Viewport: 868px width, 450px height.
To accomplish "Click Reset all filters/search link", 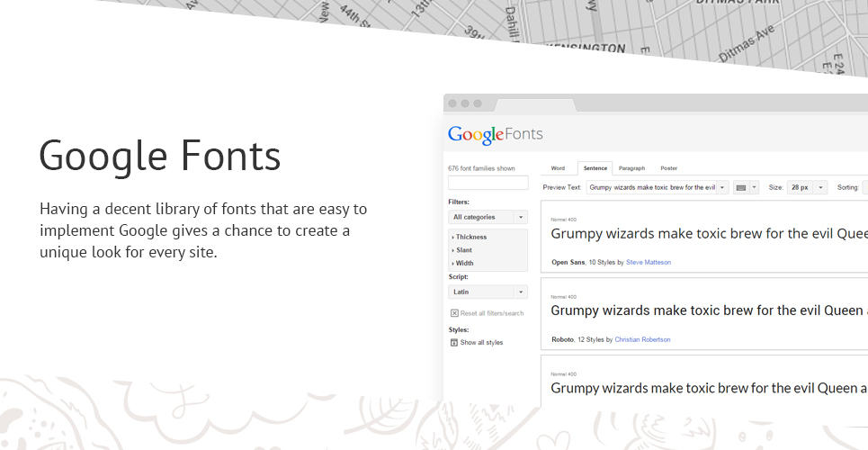I will pyautogui.click(x=492, y=313).
